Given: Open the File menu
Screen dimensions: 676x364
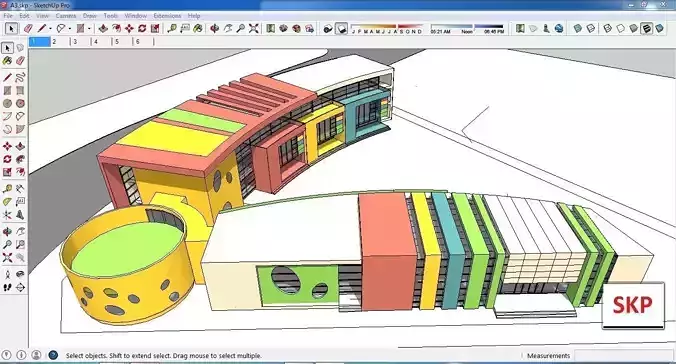Looking at the screenshot, I should 8,16.
